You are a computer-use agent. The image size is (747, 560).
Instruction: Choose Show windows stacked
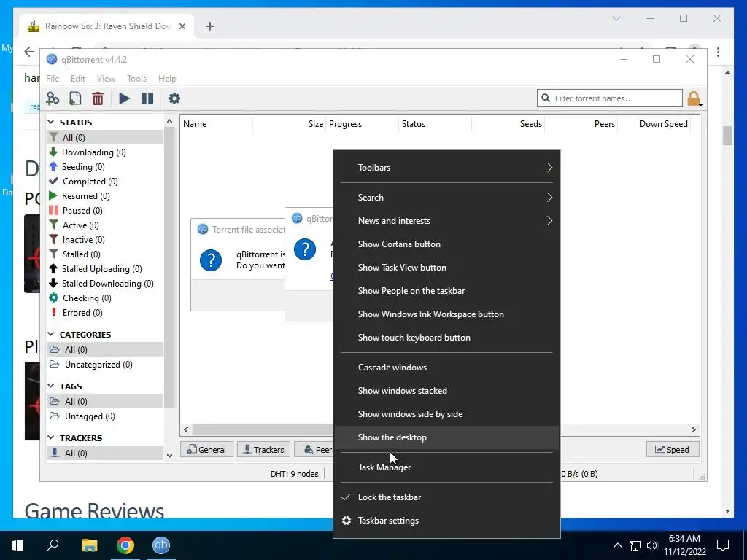(x=446, y=391)
